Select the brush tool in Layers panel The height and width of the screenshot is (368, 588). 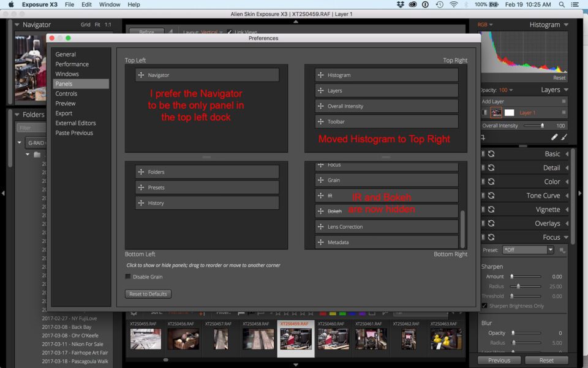(x=564, y=137)
